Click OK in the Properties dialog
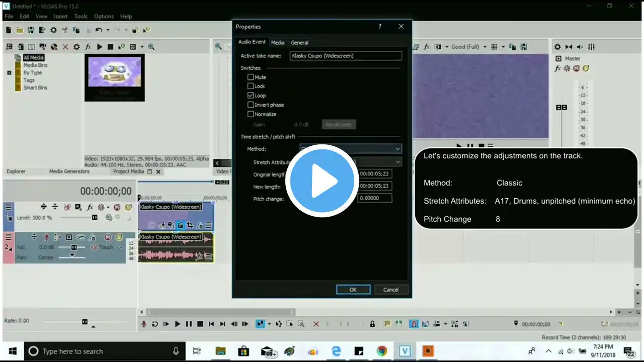Viewport: 644px width, 362px height. (353, 290)
